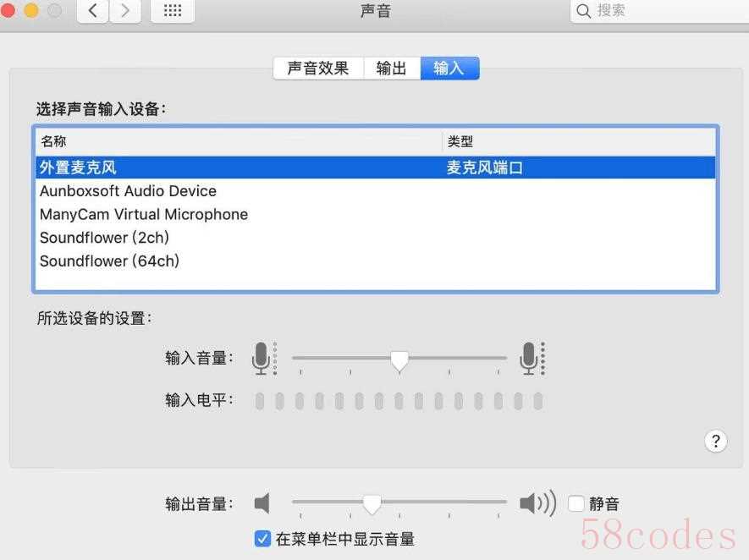Select Aunboxsoft Audio Device

point(376,191)
